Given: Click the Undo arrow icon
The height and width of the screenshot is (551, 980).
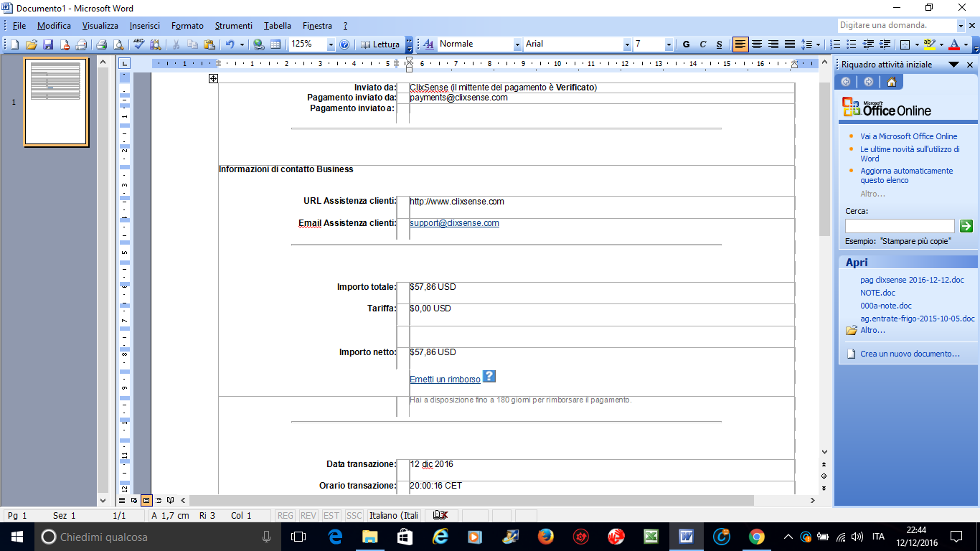Looking at the screenshot, I should click(x=230, y=44).
